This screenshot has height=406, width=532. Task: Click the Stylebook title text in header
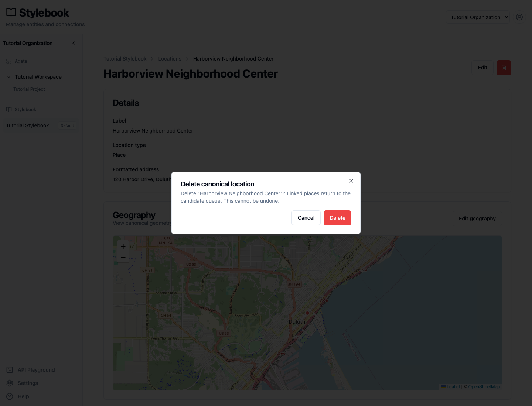coord(44,13)
